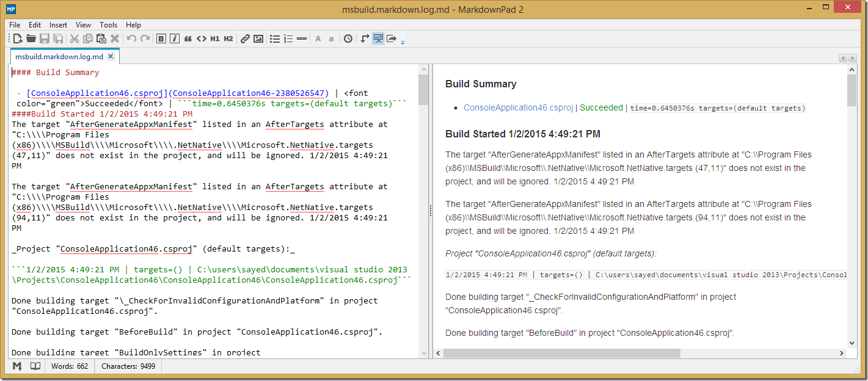This screenshot has width=868, height=381.
Task: Click the Save All toolbar icon
Action: (58, 38)
